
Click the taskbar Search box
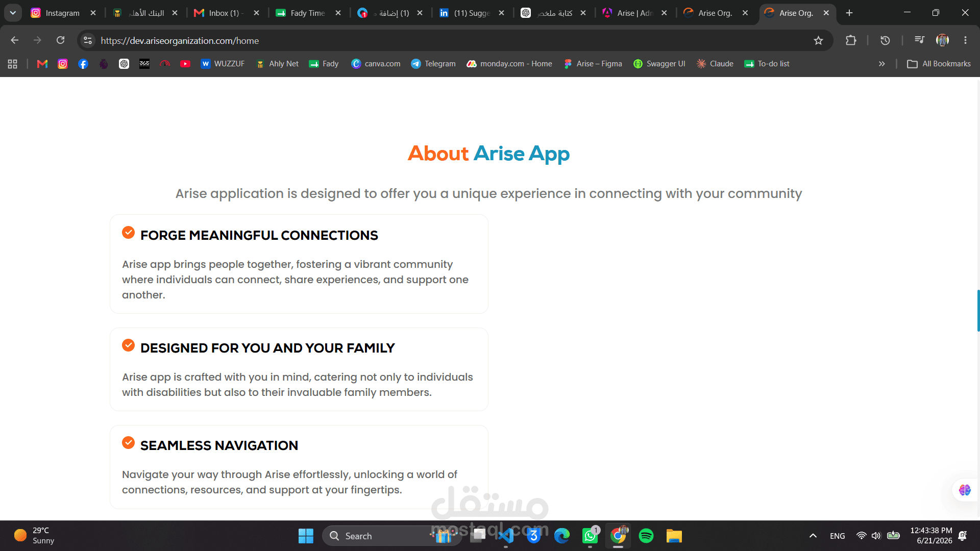click(393, 536)
